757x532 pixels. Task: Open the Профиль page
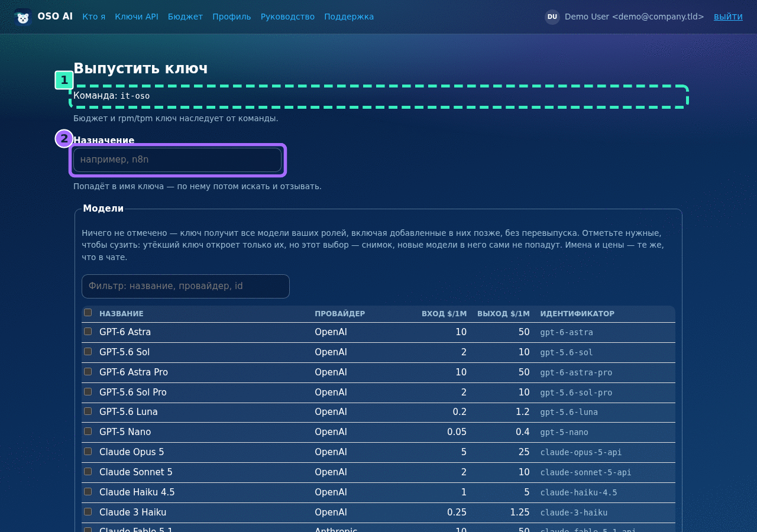232,17
